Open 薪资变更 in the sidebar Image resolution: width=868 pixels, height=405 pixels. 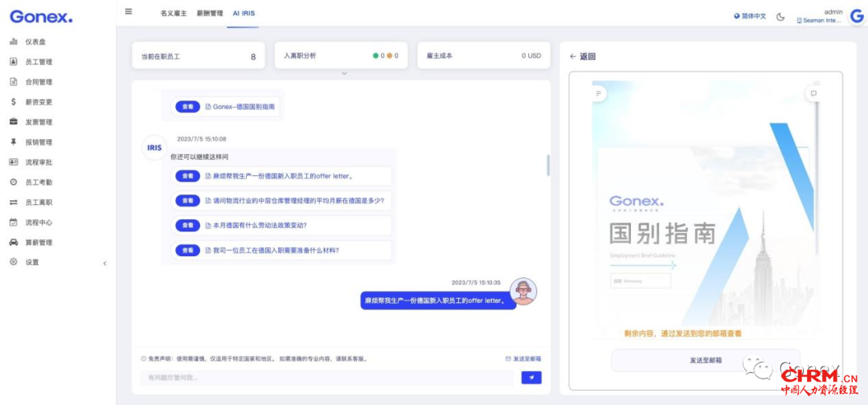(x=39, y=102)
